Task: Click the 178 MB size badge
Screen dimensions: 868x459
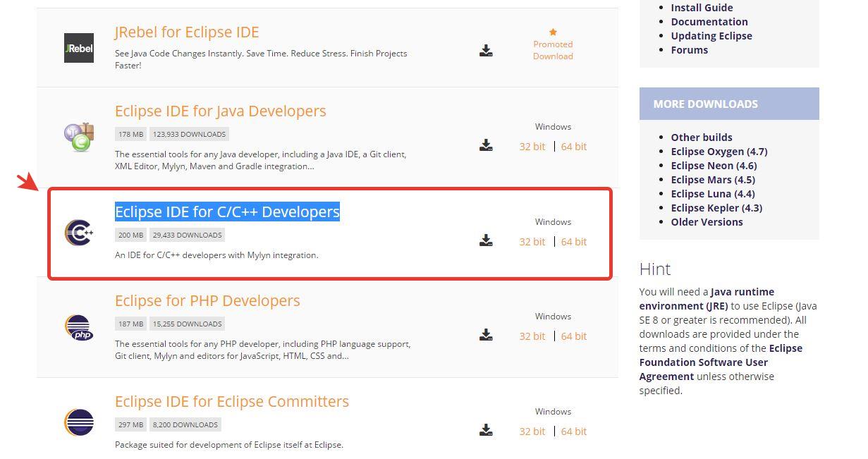Action: [x=130, y=135]
